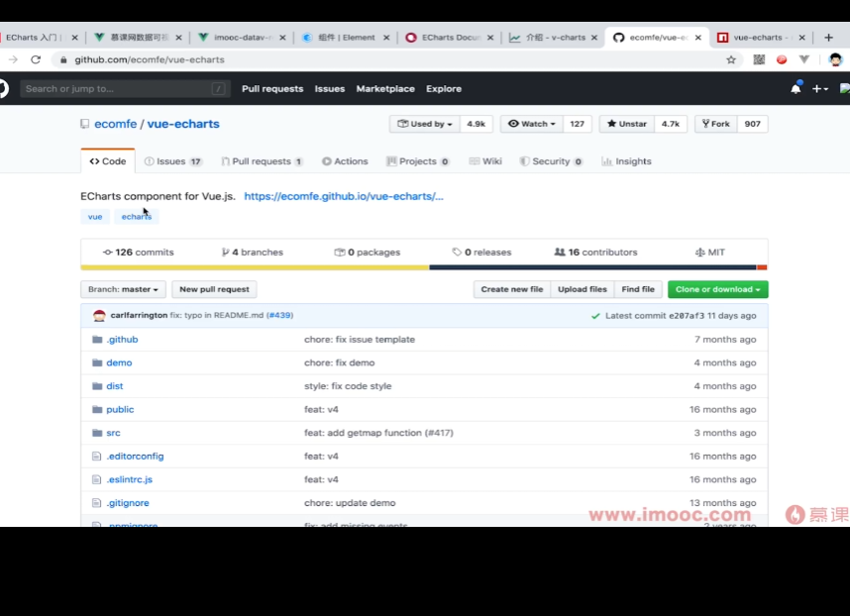Select the Code tab

[x=108, y=161]
